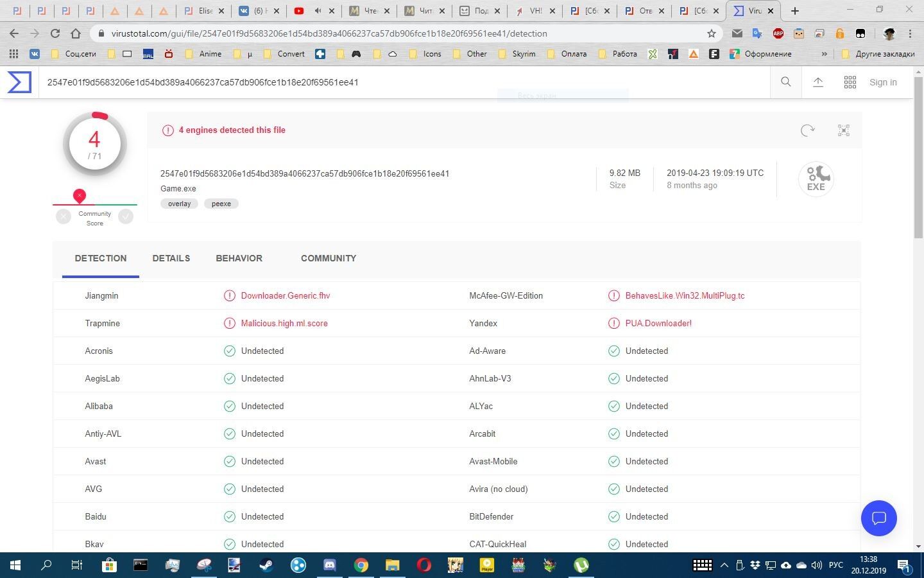Screen dimensions: 924x578
Task: Stay on the DETECTION tab
Action: click(x=101, y=258)
